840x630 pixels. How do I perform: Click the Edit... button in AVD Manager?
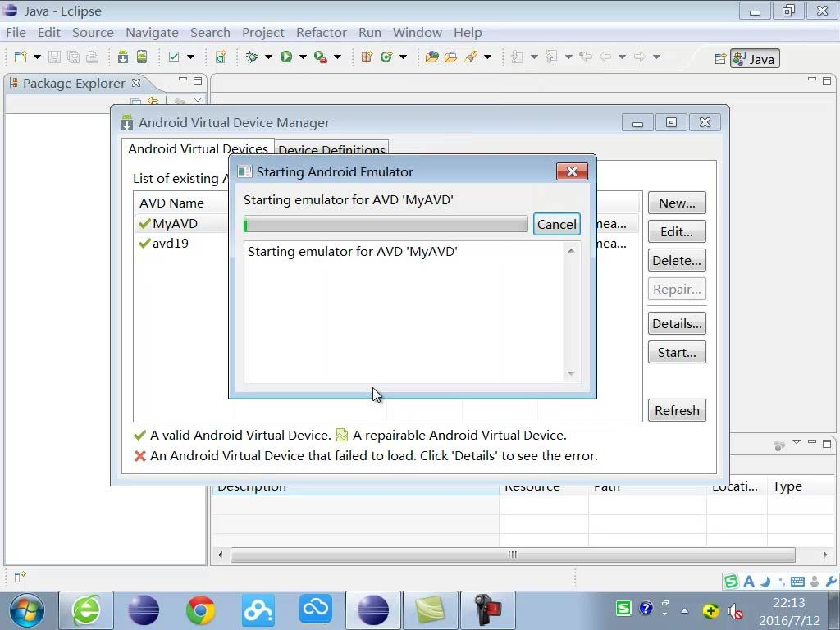coord(677,232)
